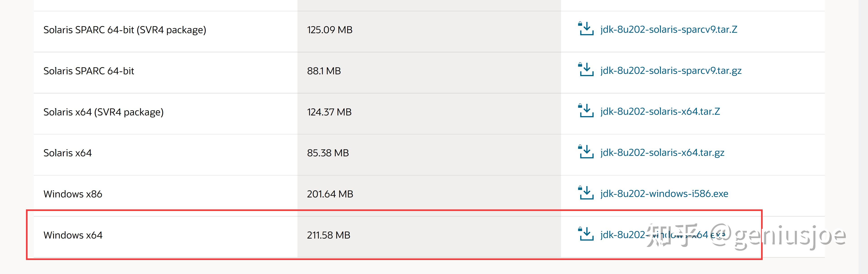Viewport: 868px width, 274px height.
Task: Open jdk-8u202-solaris-sparcv9.tar.gz link
Action: tap(670, 71)
